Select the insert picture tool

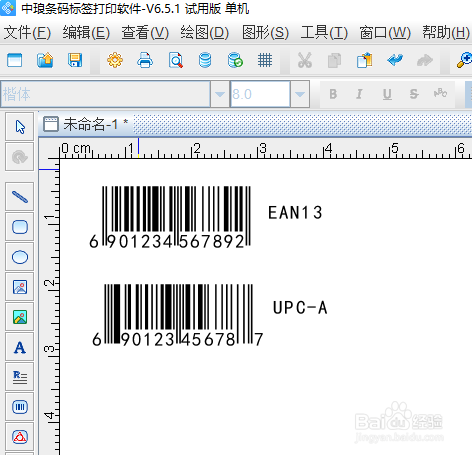click(x=20, y=317)
